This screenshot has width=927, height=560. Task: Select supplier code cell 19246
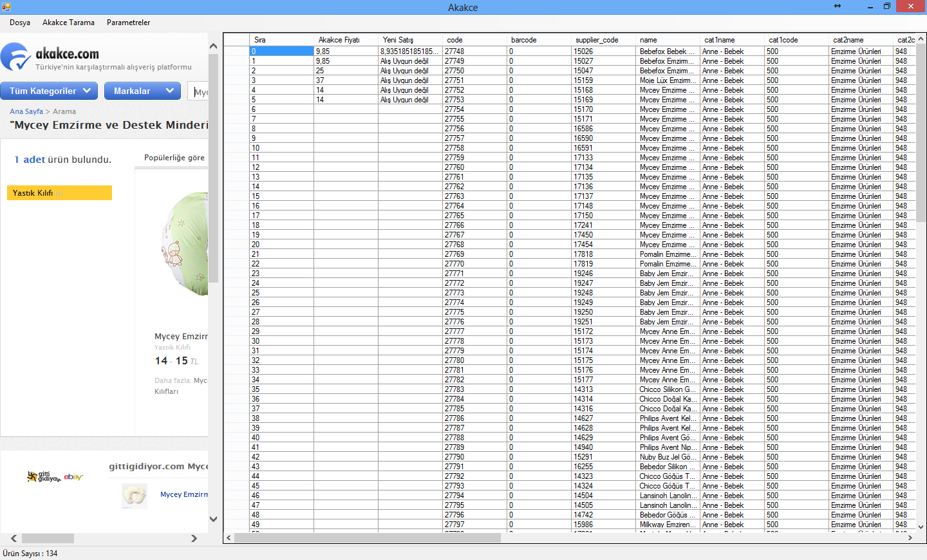point(604,274)
